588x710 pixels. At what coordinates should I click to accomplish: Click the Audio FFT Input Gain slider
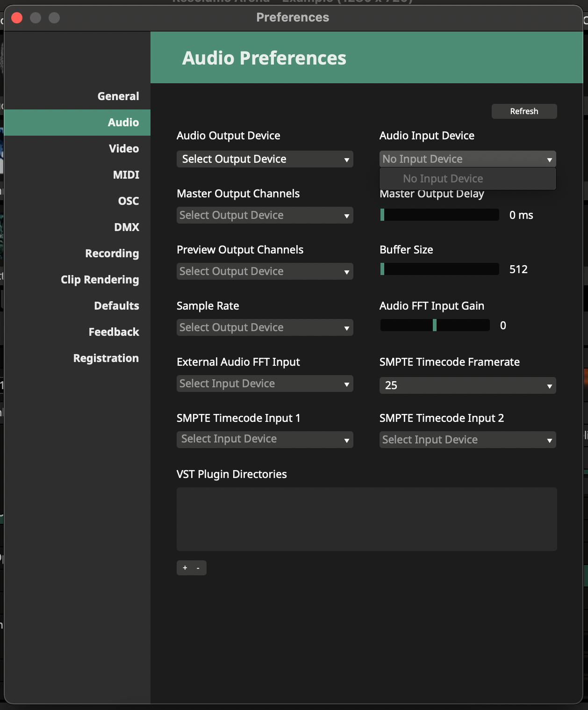pos(435,325)
